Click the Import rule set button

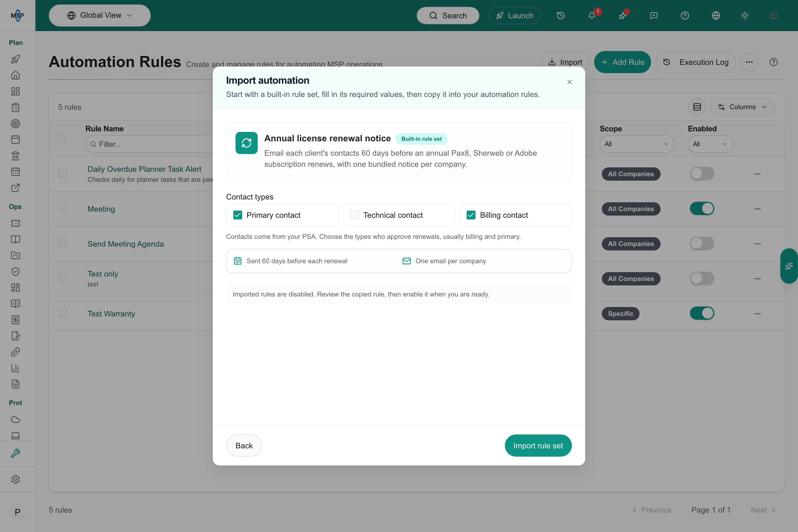click(538, 446)
